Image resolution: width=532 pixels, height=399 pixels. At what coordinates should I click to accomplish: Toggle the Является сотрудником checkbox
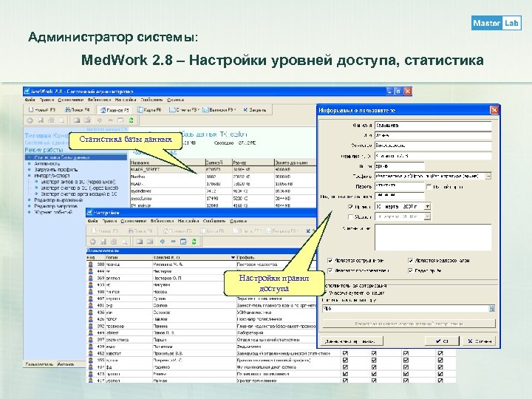pos(330,261)
